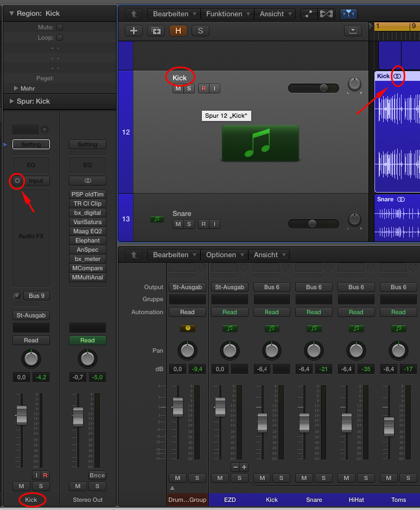Click the add new track plus button
Image resolution: width=420 pixels, height=510 pixels.
(133, 31)
